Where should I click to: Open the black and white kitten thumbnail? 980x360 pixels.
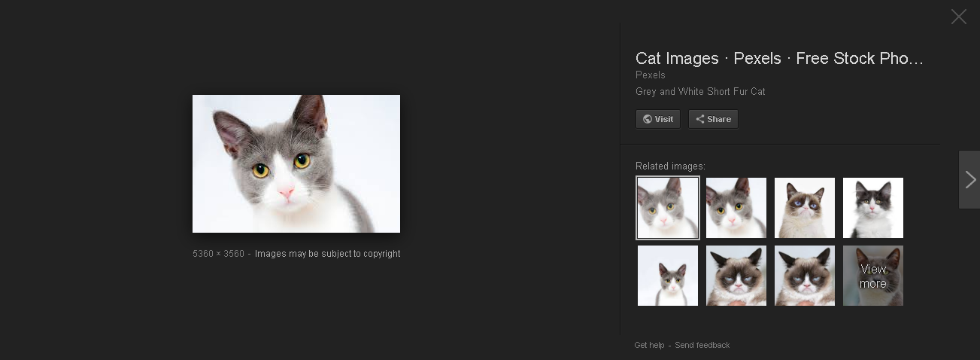pos(873,208)
